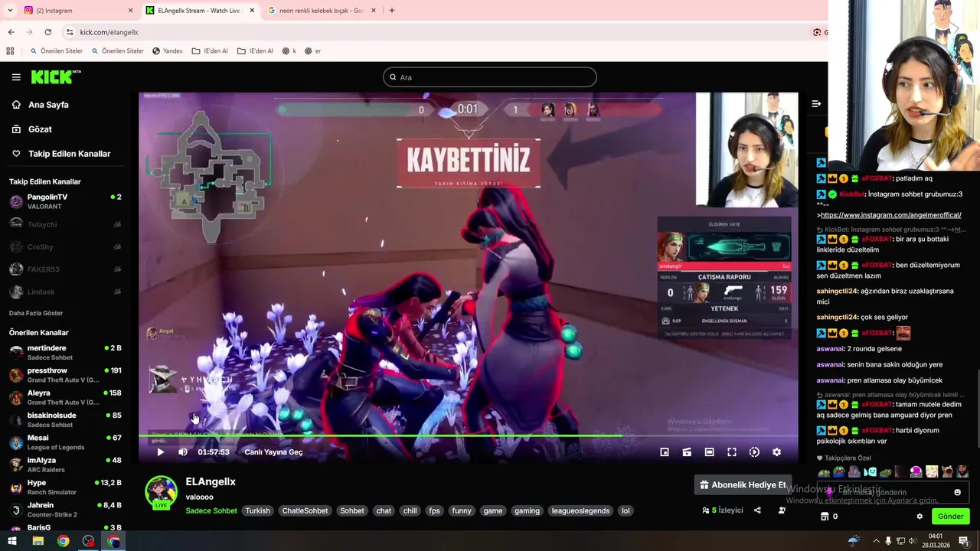Enter fullscreen in video player

click(732, 452)
